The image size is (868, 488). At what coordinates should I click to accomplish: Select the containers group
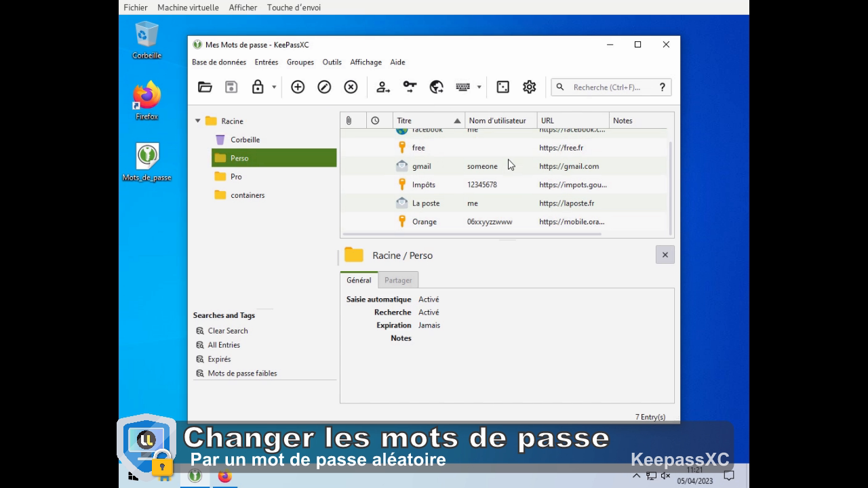point(248,195)
